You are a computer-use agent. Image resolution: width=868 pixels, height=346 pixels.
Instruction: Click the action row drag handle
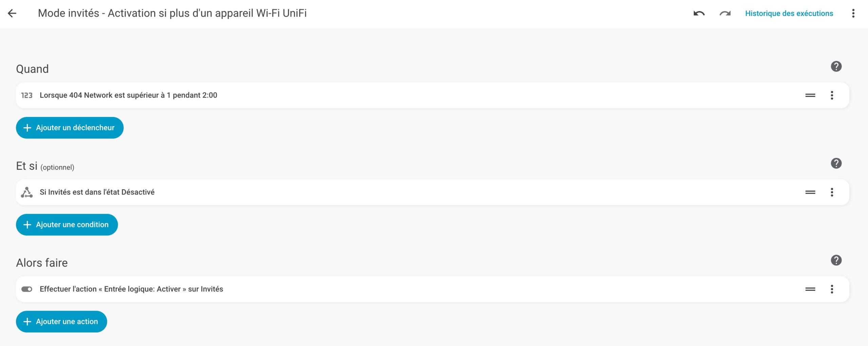810,289
